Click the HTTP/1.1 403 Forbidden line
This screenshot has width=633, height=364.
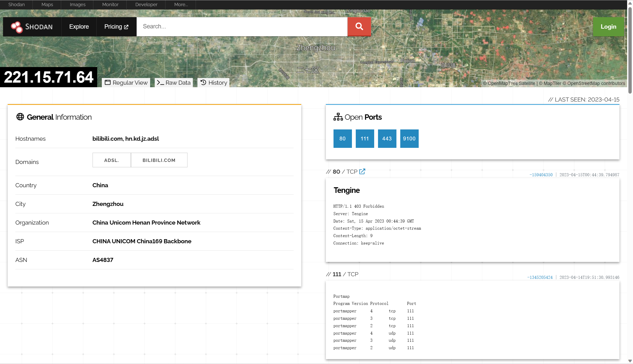(x=359, y=206)
